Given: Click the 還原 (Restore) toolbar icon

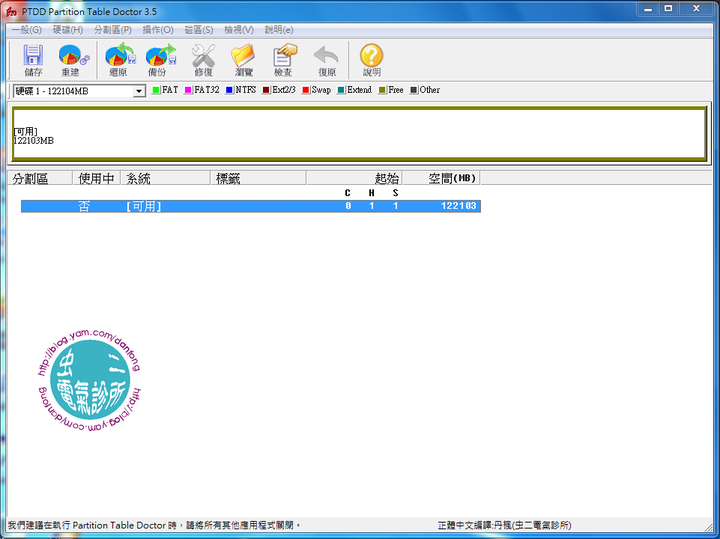Looking at the screenshot, I should (x=119, y=60).
